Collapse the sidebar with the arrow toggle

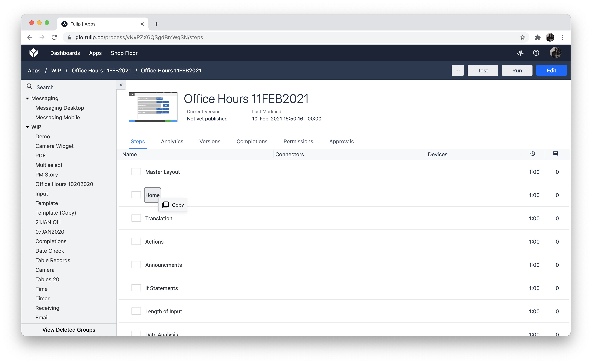pos(121,85)
